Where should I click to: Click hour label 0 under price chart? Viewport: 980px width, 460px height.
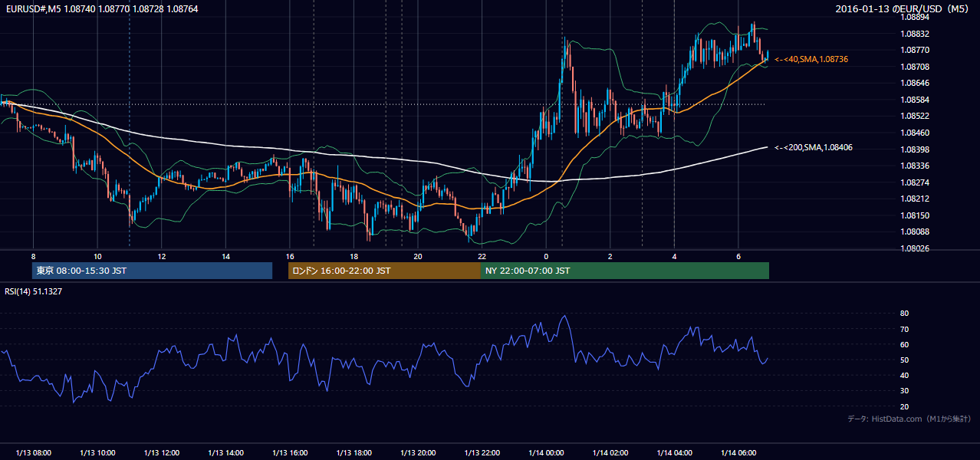[546, 256]
